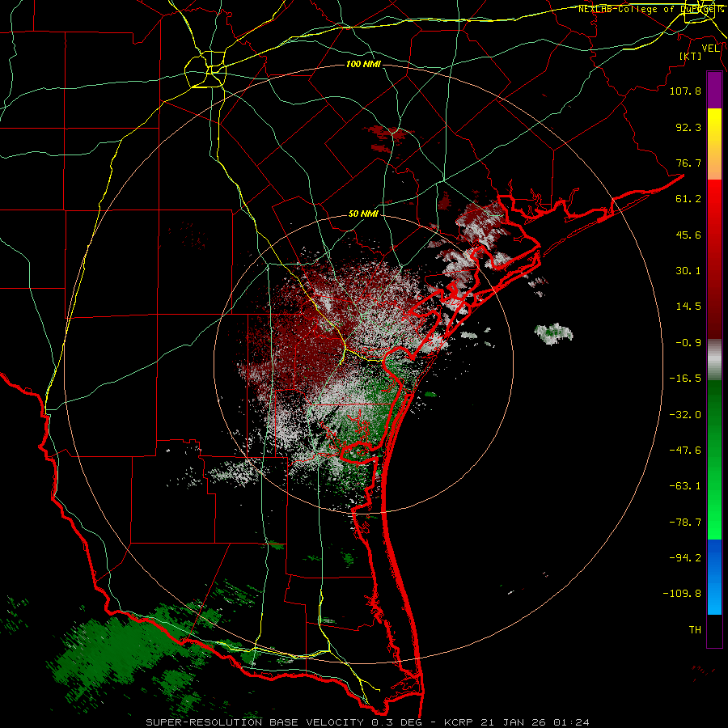The image size is (728, 728).
Task: Click the 45.6 velocity scale value
Action: tap(688, 235)
